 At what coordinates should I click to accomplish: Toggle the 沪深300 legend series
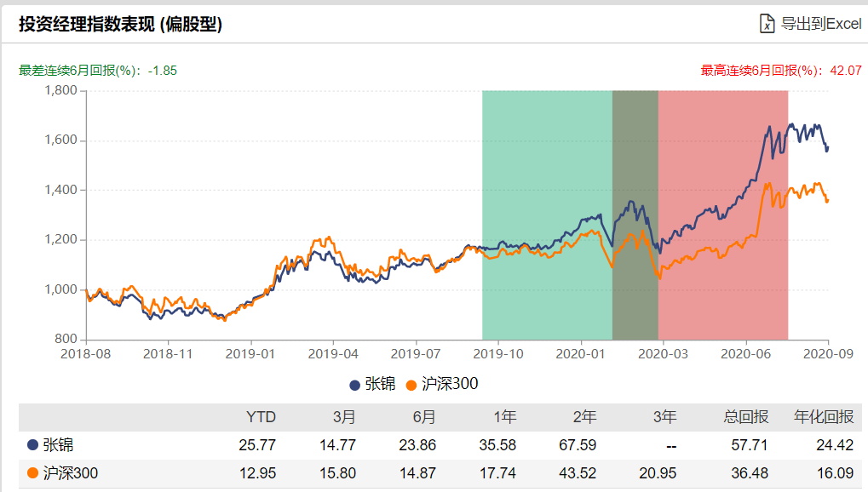[x=442, y=384]
